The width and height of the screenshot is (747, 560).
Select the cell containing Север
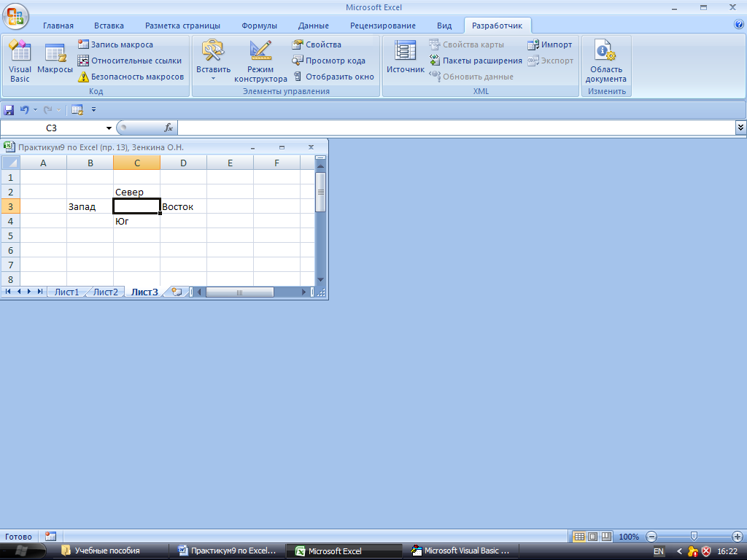click(136, 192)
